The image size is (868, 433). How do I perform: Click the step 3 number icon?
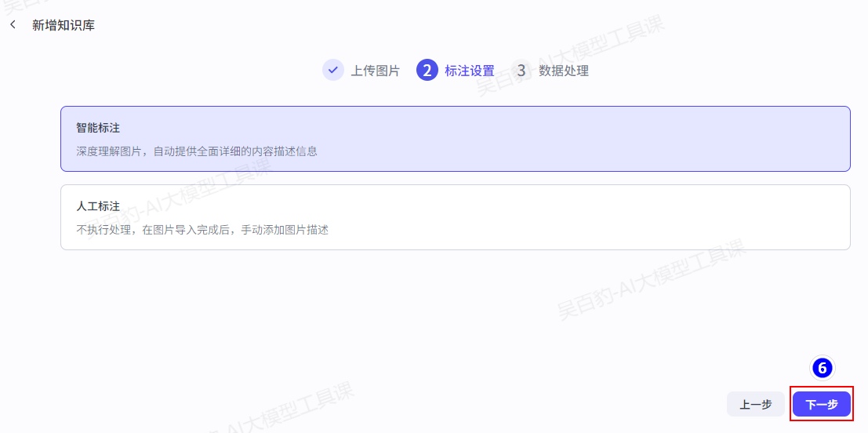pos(521,71)
